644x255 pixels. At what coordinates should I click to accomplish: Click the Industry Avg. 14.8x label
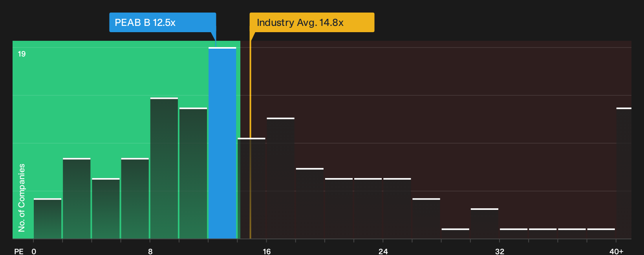pyautogui.click(x=312, y=22)
